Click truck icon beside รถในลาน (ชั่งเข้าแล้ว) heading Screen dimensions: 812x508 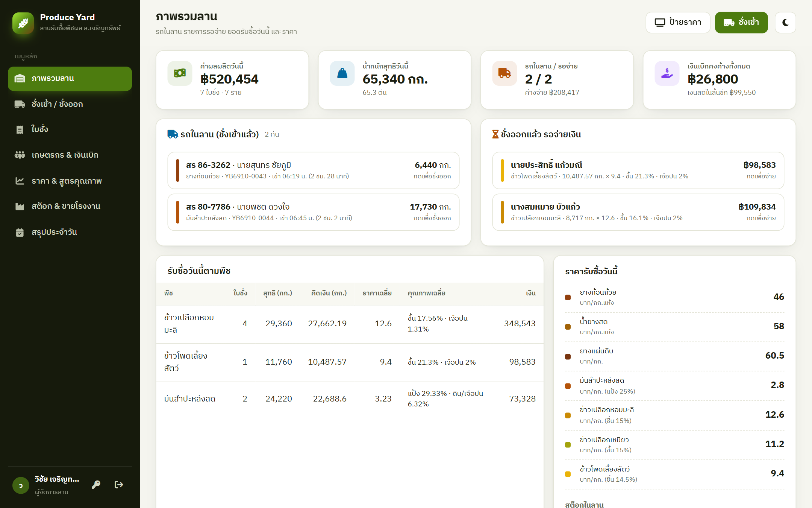pyautogui.click(x=173, y=134)
